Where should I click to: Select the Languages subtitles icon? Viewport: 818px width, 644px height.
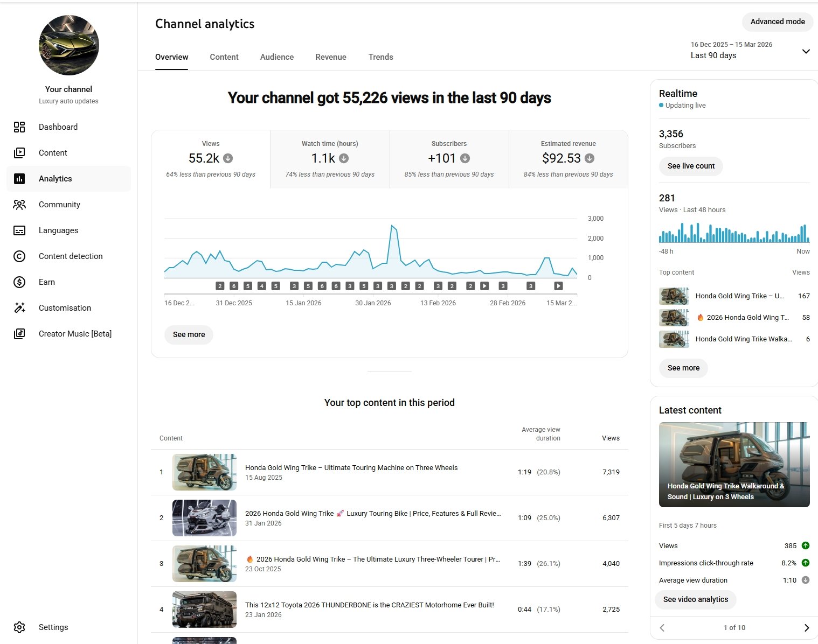[x=19, y=230]
